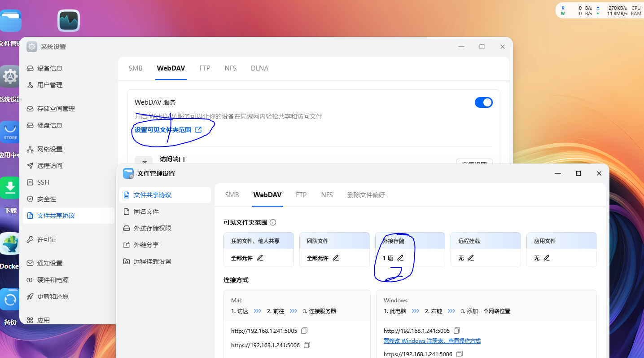This screenshot has height=358, width=644.
Task: Edit the 外接存储 folder scope pencil icon
Action: tap(400, 258)
